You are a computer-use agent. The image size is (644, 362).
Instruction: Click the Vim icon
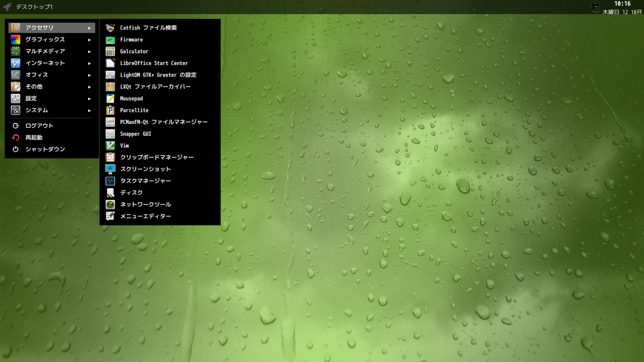pyautogui.click(x=110, y=146)
